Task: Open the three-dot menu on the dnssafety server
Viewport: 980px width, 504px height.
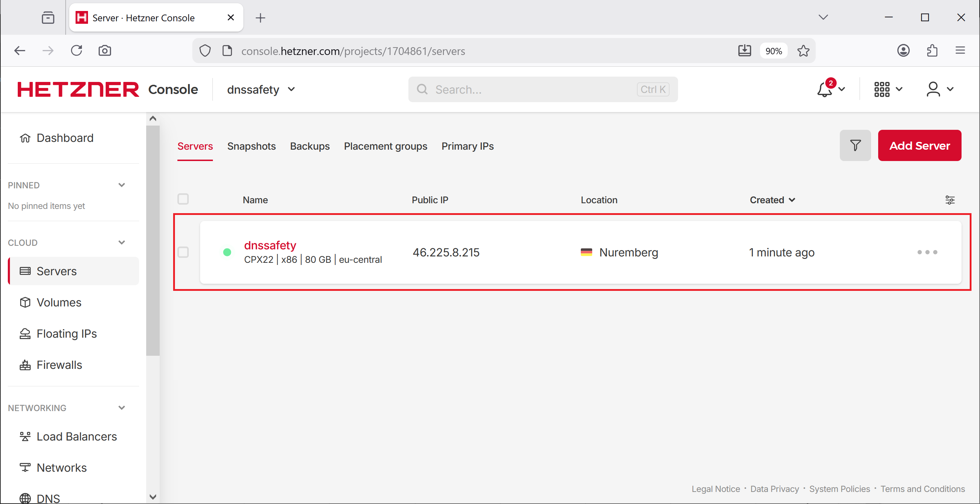Action: 927,252
